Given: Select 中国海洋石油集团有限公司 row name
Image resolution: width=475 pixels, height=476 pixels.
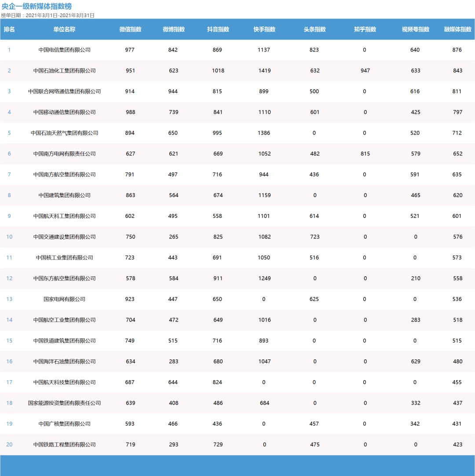Looking at the screenshot, I should tap(64, 362).
